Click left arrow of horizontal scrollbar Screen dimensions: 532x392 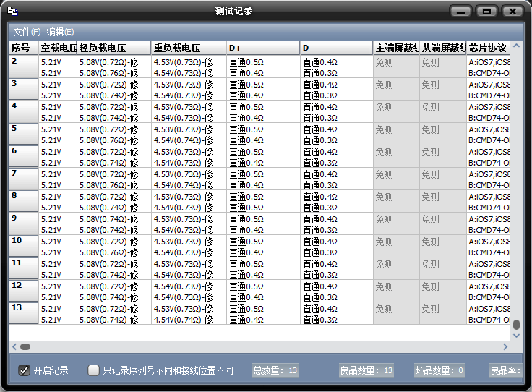tap(14, 347)
